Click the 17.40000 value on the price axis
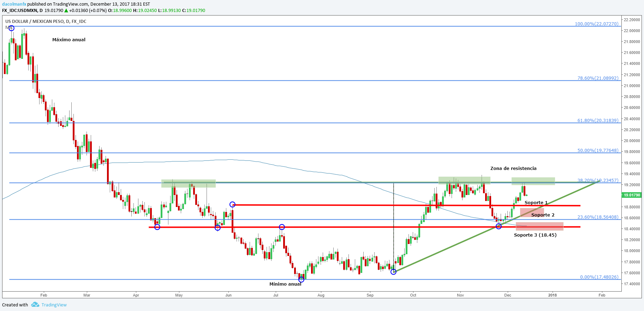This screenshot has width=644, height=311. [x=632, y=284]
